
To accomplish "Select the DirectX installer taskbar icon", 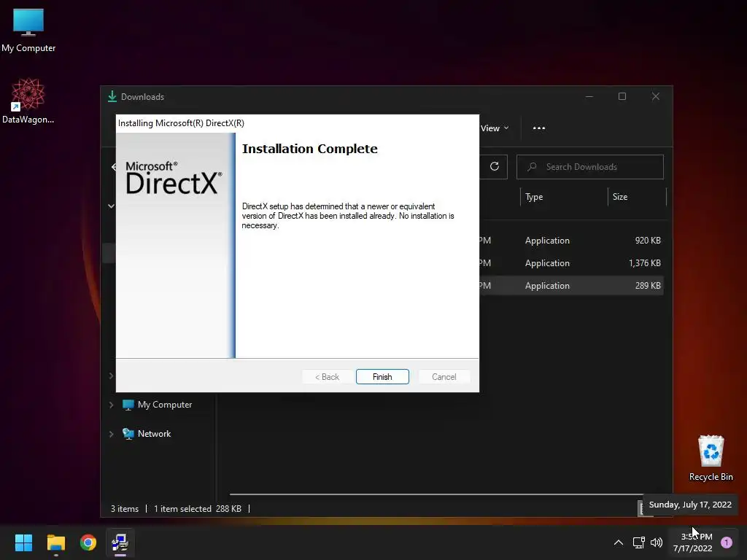I will click(120, 542).
